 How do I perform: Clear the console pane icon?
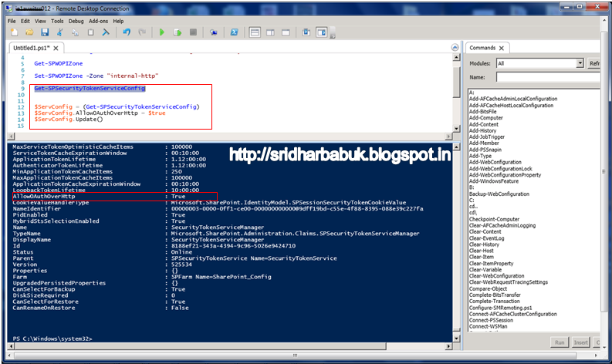pyautogui.click(x=106, y=32)
